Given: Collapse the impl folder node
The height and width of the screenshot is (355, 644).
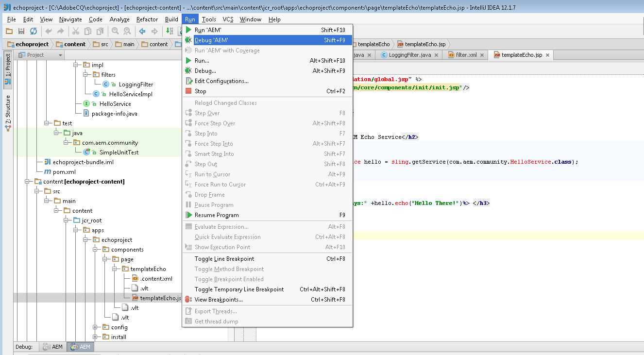Looking at the screenshot, I should pyautogui.click(x=76, y=65).
